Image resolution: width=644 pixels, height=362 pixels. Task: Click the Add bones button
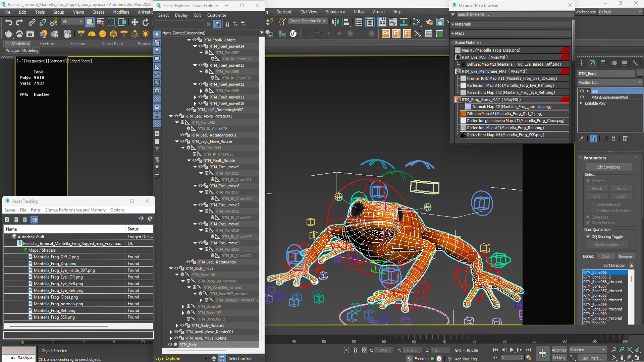[x=605, y=256]
